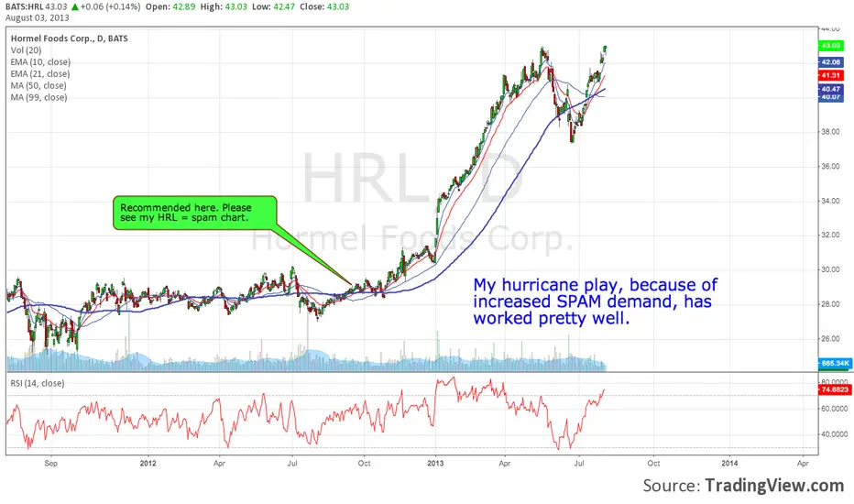Click the 36.00 price axis label

830,166
